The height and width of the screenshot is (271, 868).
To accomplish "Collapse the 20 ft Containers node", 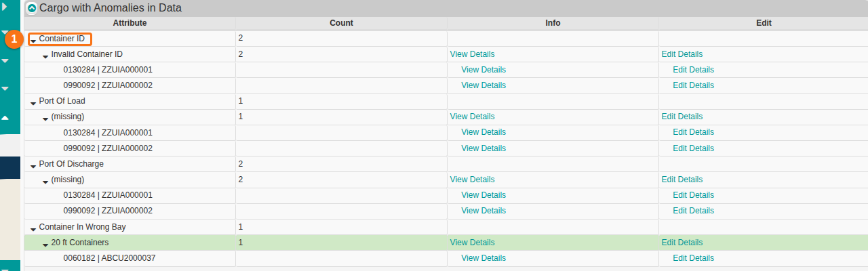I will 45,245.
